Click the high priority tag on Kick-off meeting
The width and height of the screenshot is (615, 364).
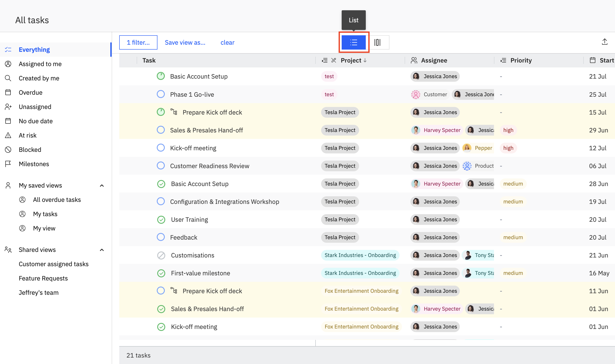pos(508,148)
